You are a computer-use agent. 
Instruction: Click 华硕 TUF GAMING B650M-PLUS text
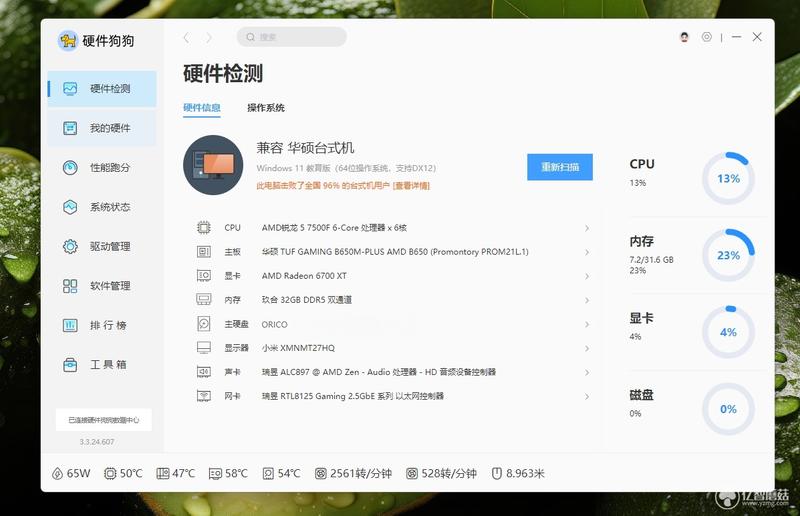395,252
